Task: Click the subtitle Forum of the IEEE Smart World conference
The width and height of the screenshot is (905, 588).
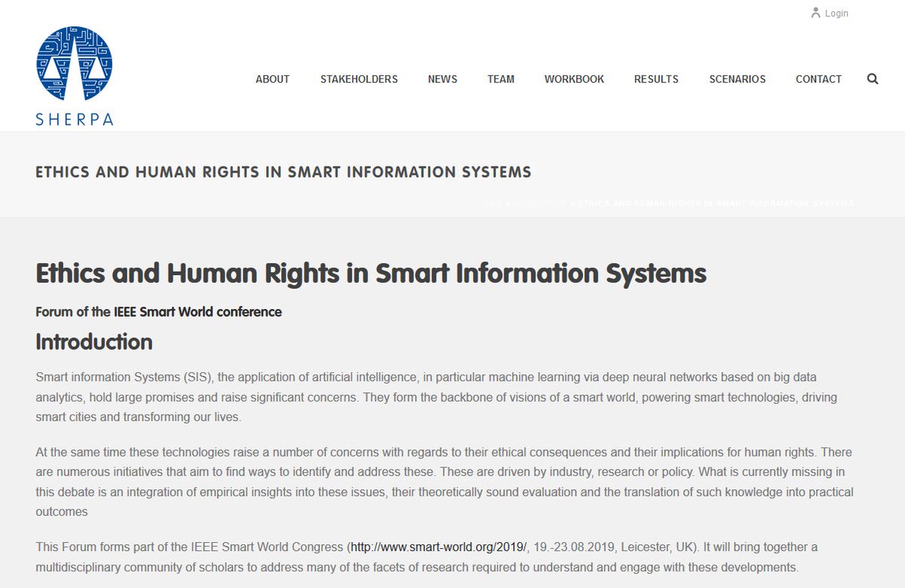Action: coord(158,312)
